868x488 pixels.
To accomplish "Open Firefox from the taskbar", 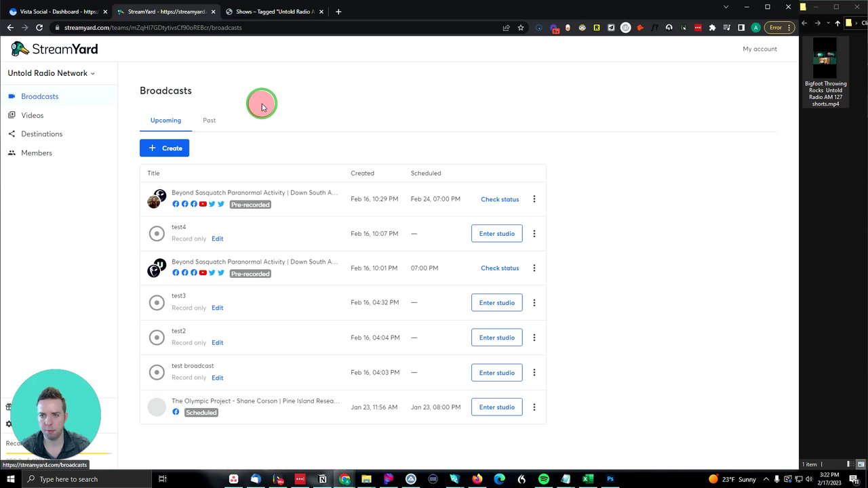I will pos(477,479).
